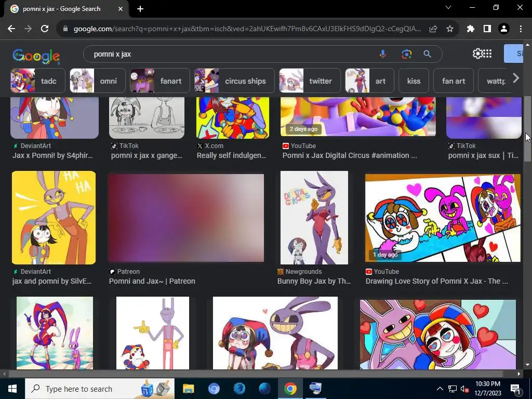Viewport: 532px width, 399px height.
Task: Bookmark this page with star icon
Action: pos(450,29)
